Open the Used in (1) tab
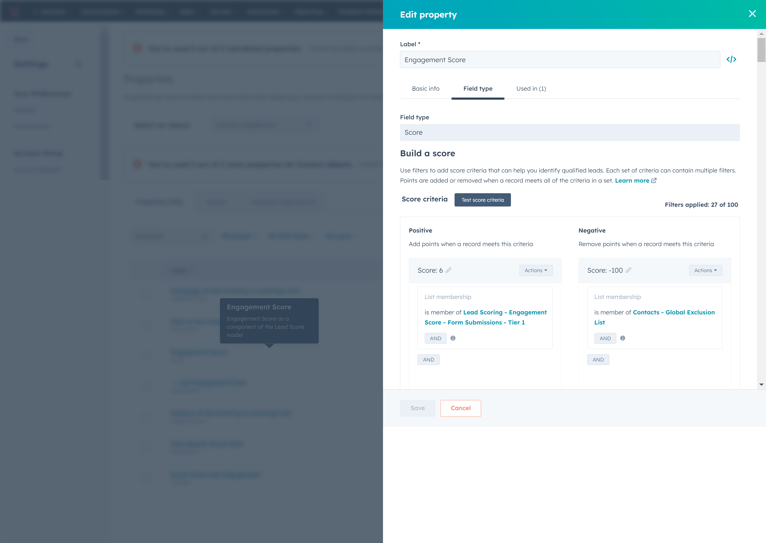766x543 pixels. click(531, 88)
